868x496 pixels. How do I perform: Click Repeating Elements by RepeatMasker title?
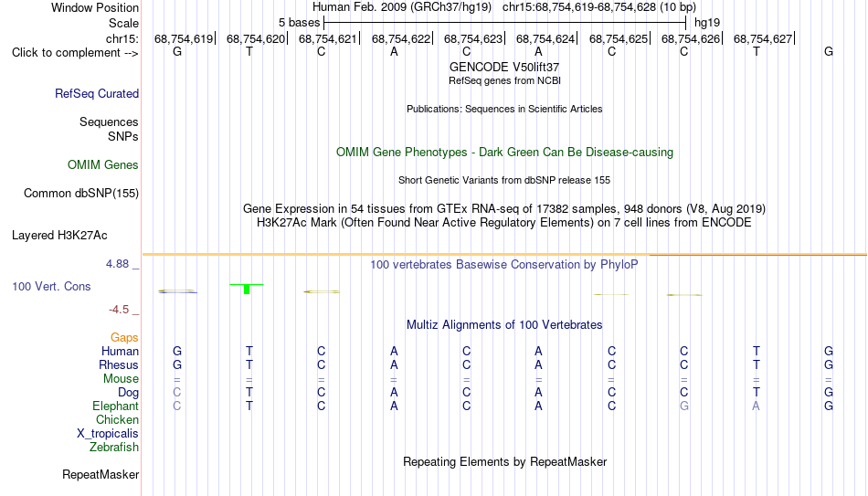(504, 461)
